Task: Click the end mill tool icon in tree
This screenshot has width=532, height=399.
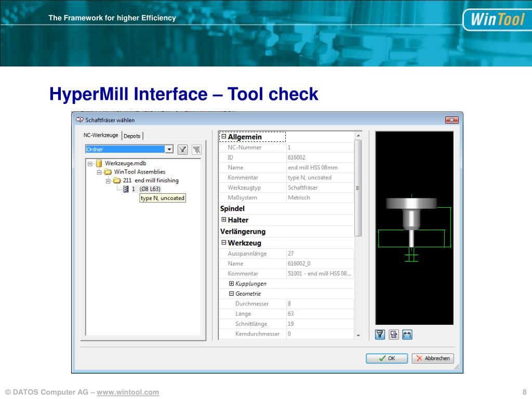Action: (126, 189)
